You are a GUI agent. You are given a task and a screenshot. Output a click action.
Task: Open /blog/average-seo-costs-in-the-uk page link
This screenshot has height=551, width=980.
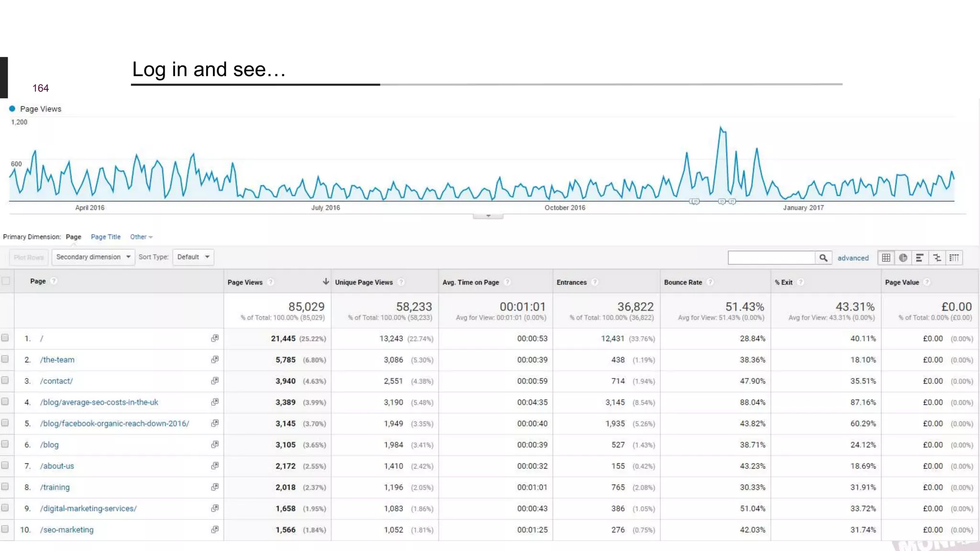(x=99, y=402)
